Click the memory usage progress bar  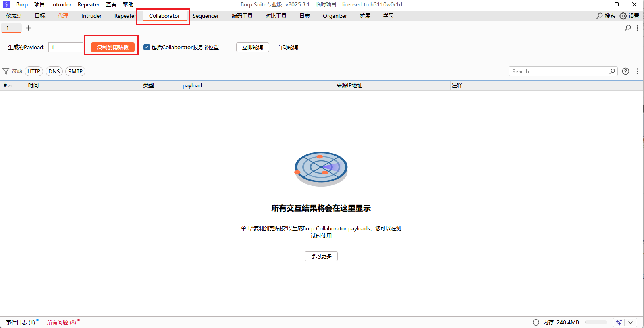596,322
